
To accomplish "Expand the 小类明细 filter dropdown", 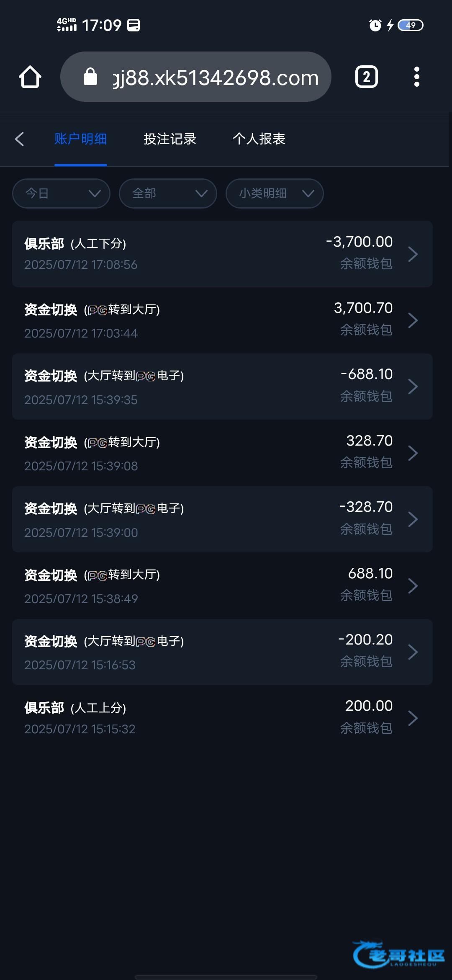I will (x=275, y=193).
